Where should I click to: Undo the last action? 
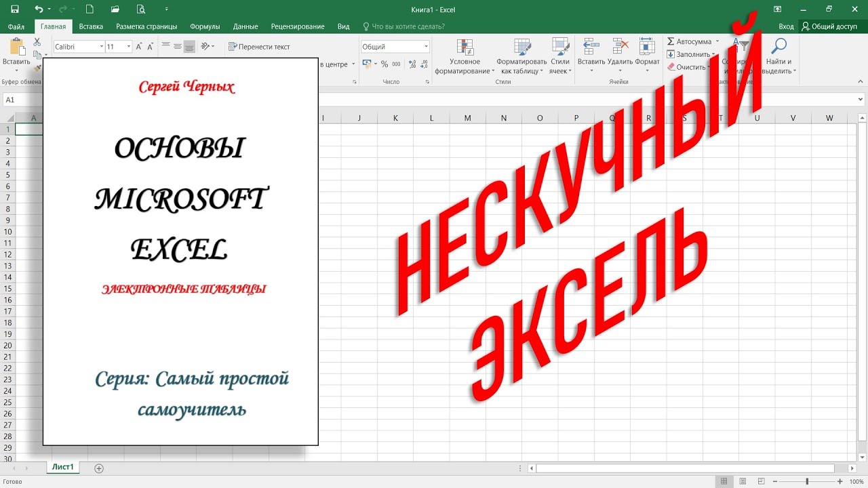[39, 9]
